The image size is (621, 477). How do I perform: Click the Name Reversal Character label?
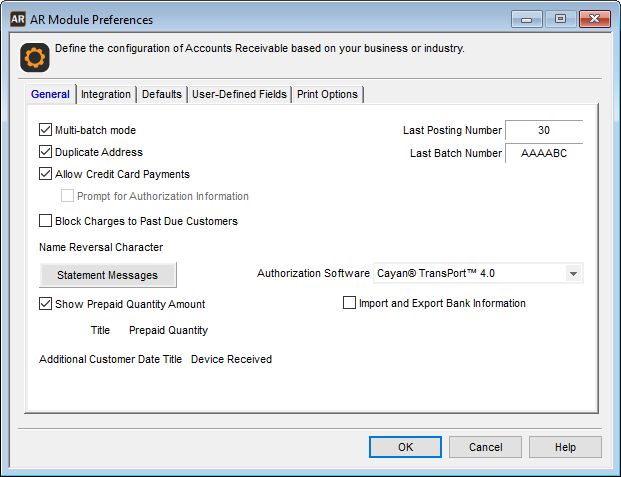coord(101,247)
